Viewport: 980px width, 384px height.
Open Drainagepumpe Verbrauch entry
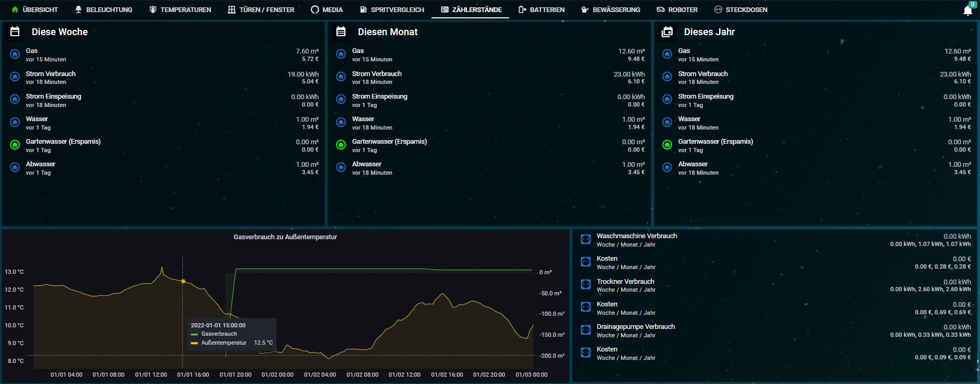(775, 330)
